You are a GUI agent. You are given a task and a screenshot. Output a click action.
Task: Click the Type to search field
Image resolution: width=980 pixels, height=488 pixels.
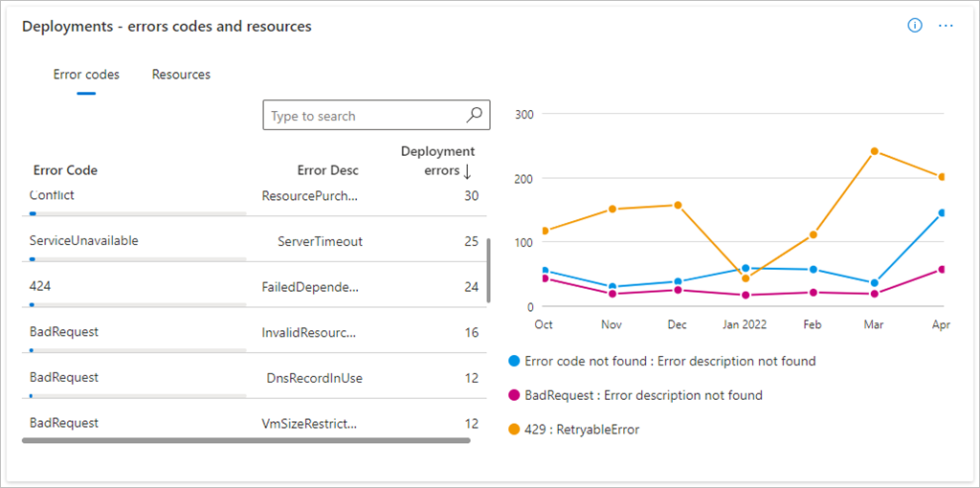point(364,116)
